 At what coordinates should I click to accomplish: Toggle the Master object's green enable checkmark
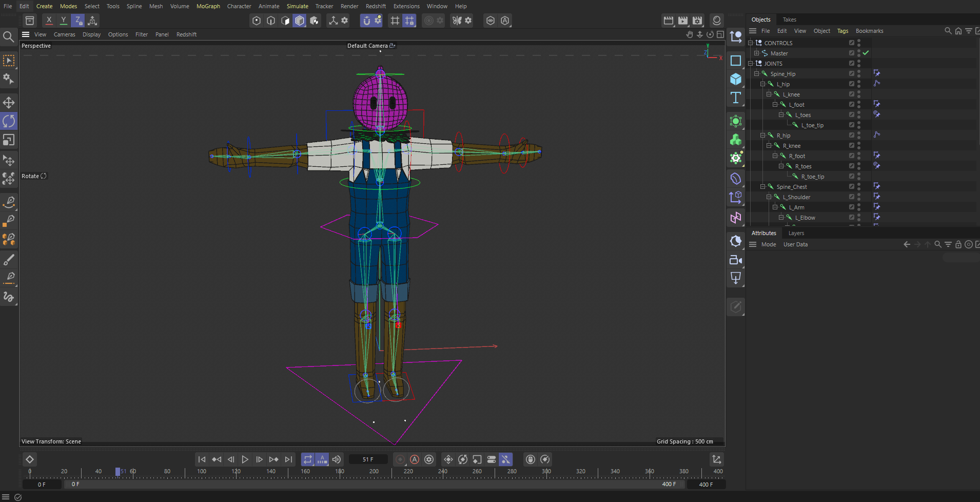(x=866, y=53)
